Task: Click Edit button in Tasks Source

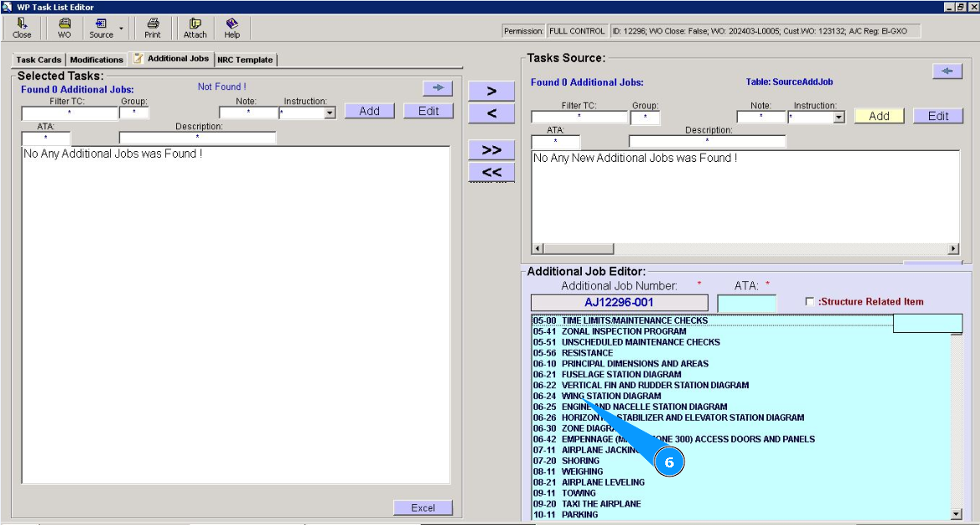Action: pos(938,116)
